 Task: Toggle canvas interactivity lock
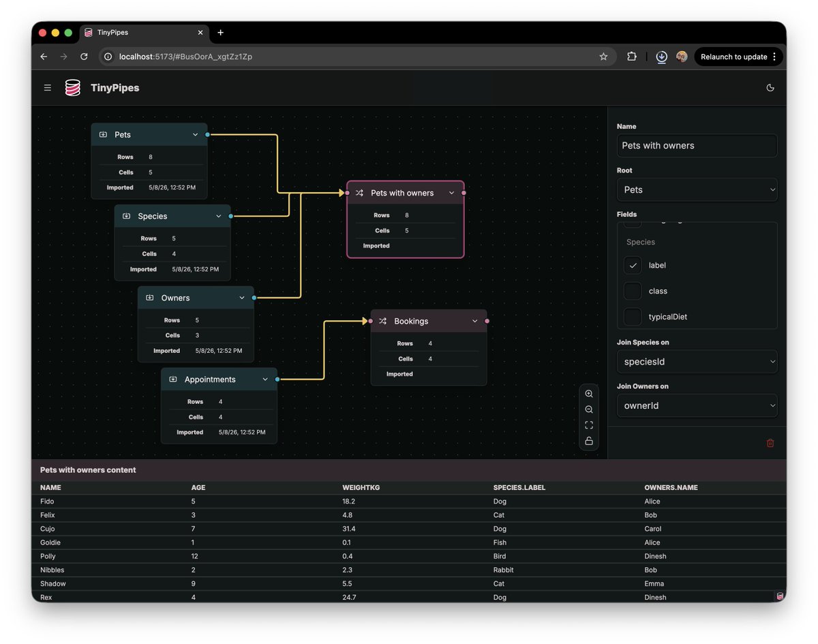pos(589,441)
